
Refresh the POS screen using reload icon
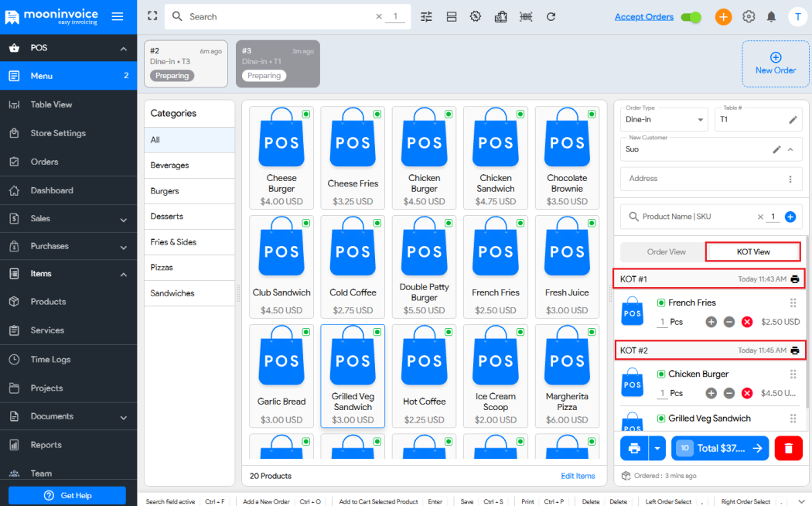pyautogui.click(x=551, y=16)
